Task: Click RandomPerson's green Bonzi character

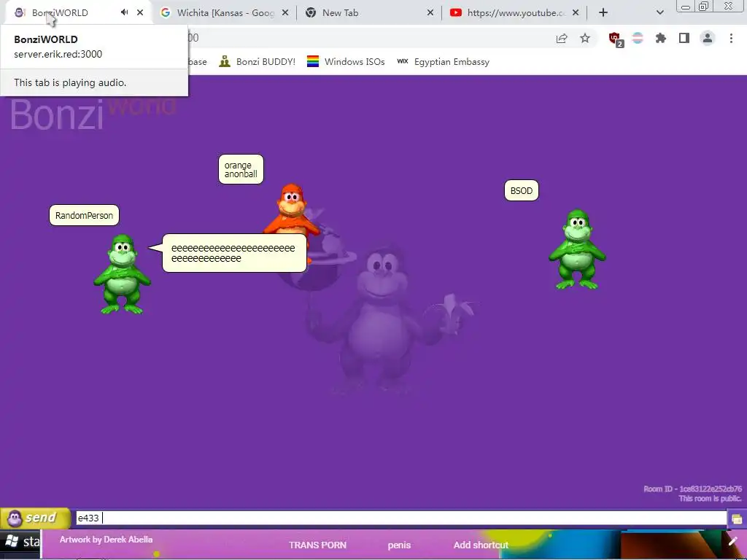Action: pos(123,274)
